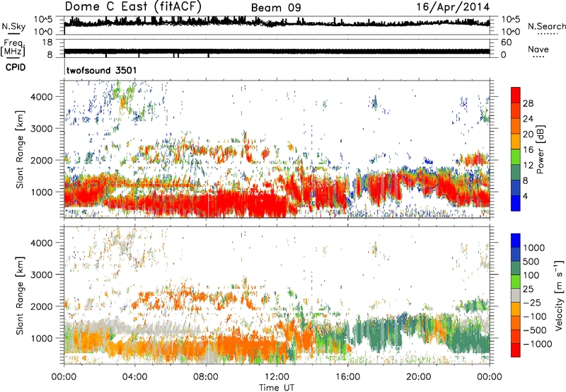The width and height of the screenshot is (566, 392).
Task: Click the "Nave" legend label
Action: [538, 49]
